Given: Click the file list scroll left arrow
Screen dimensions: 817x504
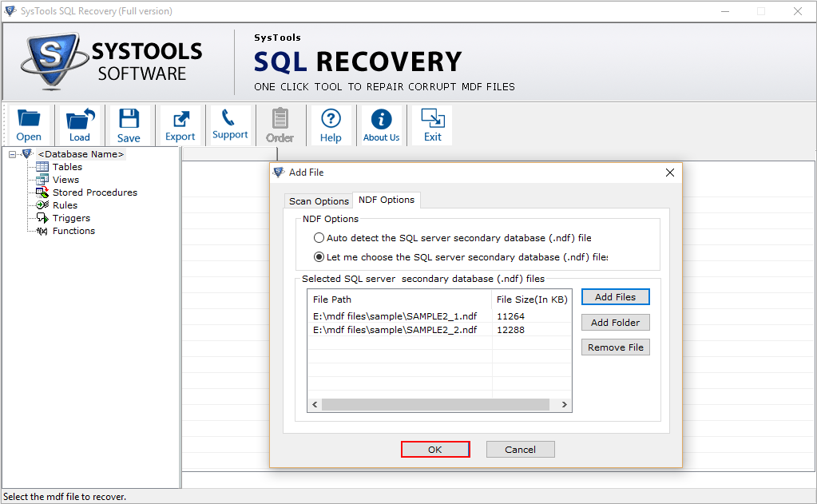Looking at the screenshot, I should (x=315, y=404).
